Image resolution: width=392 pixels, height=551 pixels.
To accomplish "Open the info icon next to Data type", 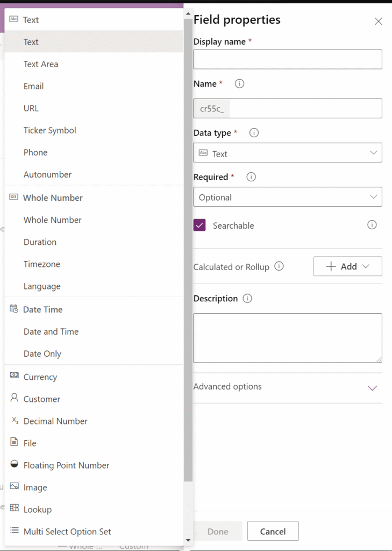I will (x=254, y=133).
